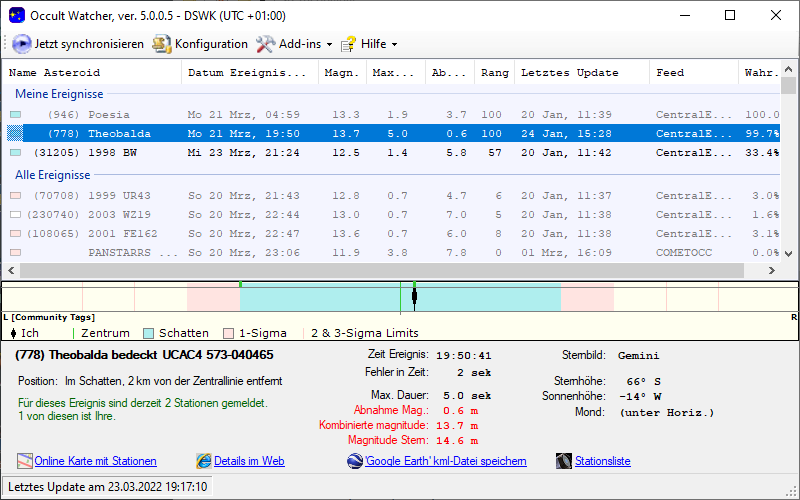800x500 pixels.
Task: Click the Ich station marker on the shadow path
Action: point(414,298)
